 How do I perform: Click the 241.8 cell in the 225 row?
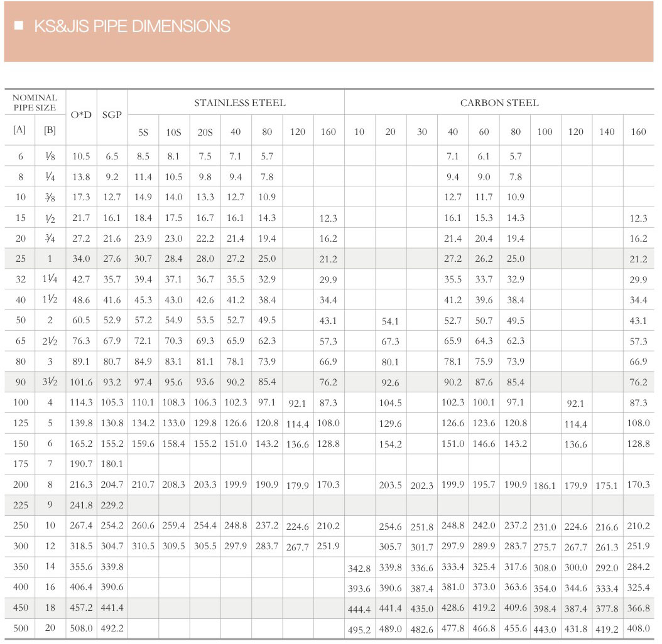[81, 505]
